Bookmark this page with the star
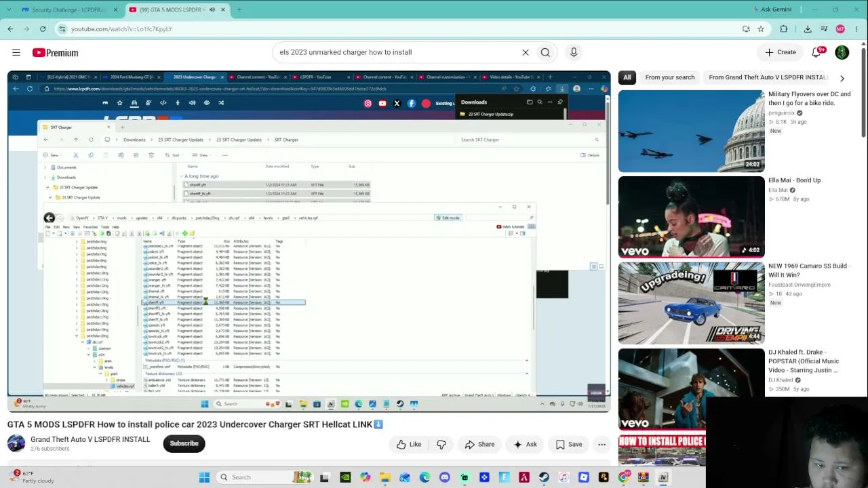868x488 pixels. [x=761, y=29]
